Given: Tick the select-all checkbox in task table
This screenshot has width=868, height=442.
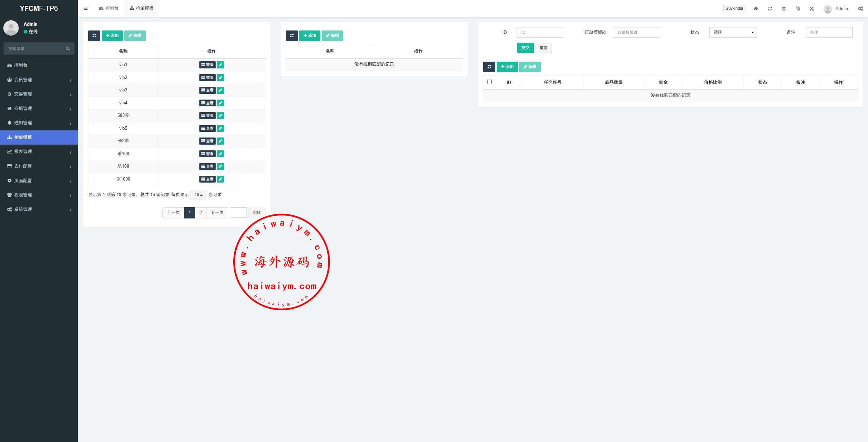Looking at the screenshot, I should point(489,82).
